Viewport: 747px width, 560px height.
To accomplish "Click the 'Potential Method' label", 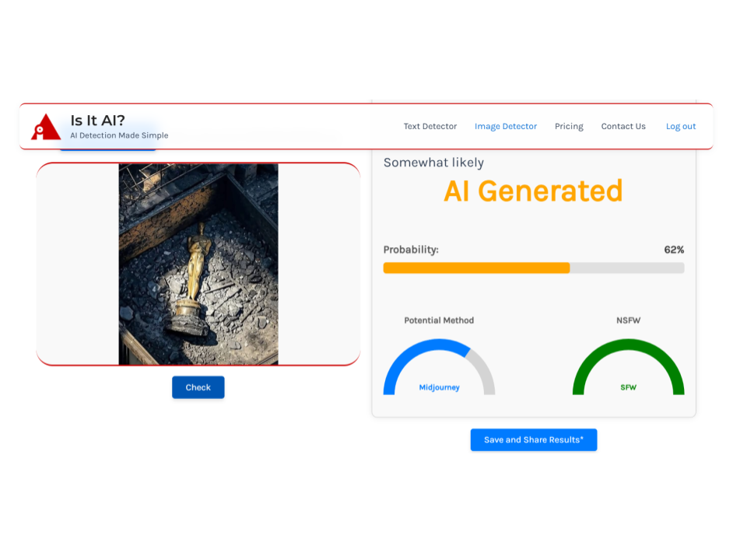I will coord(439,320).
